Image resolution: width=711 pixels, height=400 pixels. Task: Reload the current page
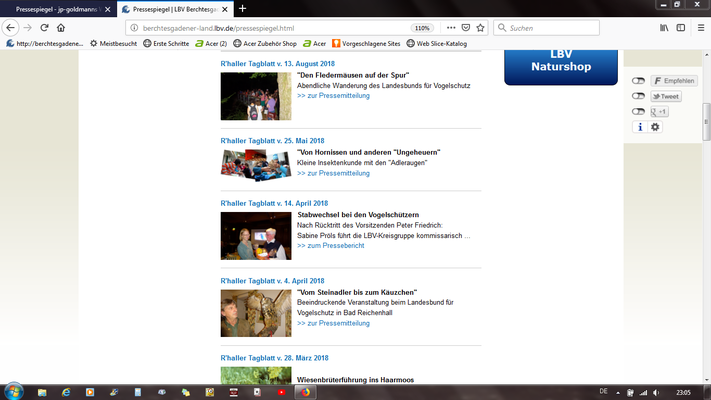coord(44,28)
